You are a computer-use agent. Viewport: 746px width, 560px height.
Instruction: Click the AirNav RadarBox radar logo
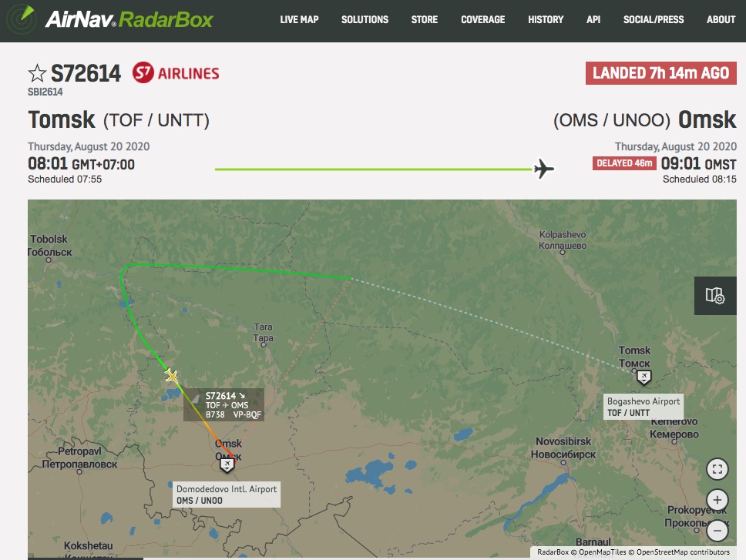(21, 19)
